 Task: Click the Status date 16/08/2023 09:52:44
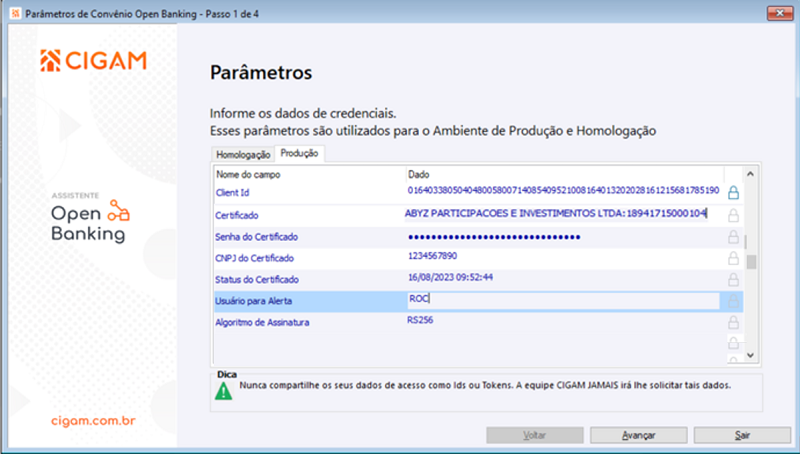click(x=450, y=278)
